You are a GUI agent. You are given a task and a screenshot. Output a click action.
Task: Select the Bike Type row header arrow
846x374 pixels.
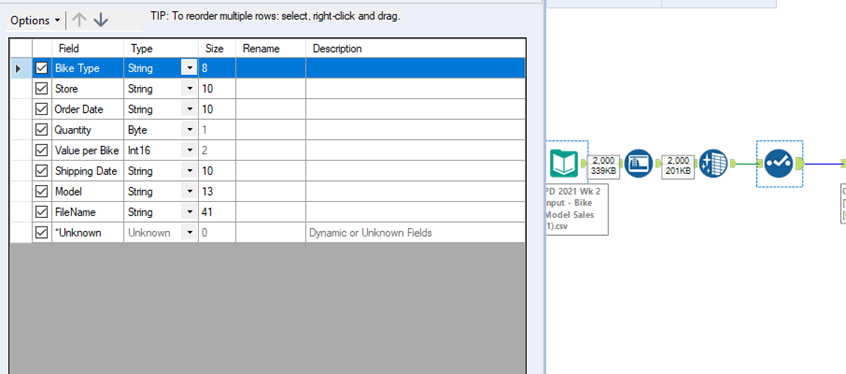click(x=21, y=69)
